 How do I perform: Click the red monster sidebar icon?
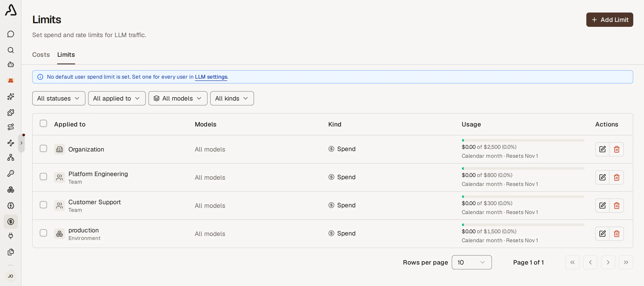11,80
